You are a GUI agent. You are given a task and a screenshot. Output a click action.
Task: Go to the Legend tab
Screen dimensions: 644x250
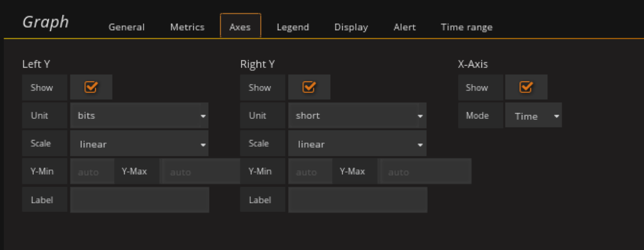click(x=293, y=27)
